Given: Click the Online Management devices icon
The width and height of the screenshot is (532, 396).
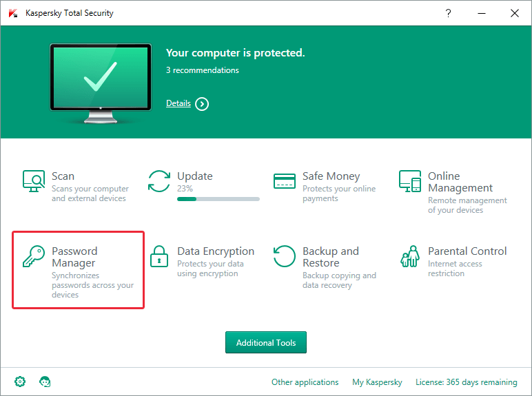Looking at the screenshot, I should tap(410, 181).
